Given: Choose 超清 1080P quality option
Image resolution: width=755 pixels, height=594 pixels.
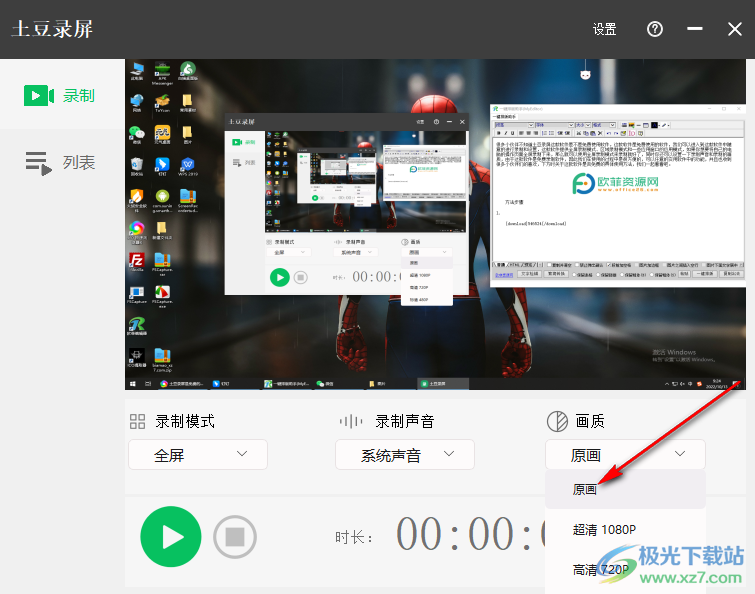Looking at the screenshot, I should click(625, 529).
